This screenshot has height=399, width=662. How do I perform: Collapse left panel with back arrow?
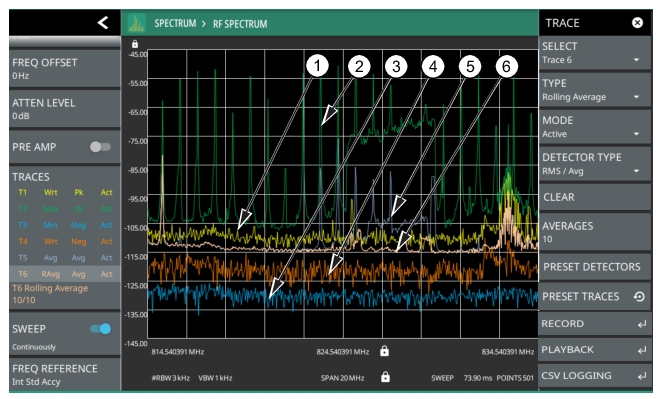pyautogui.click(x=103, y=22)
